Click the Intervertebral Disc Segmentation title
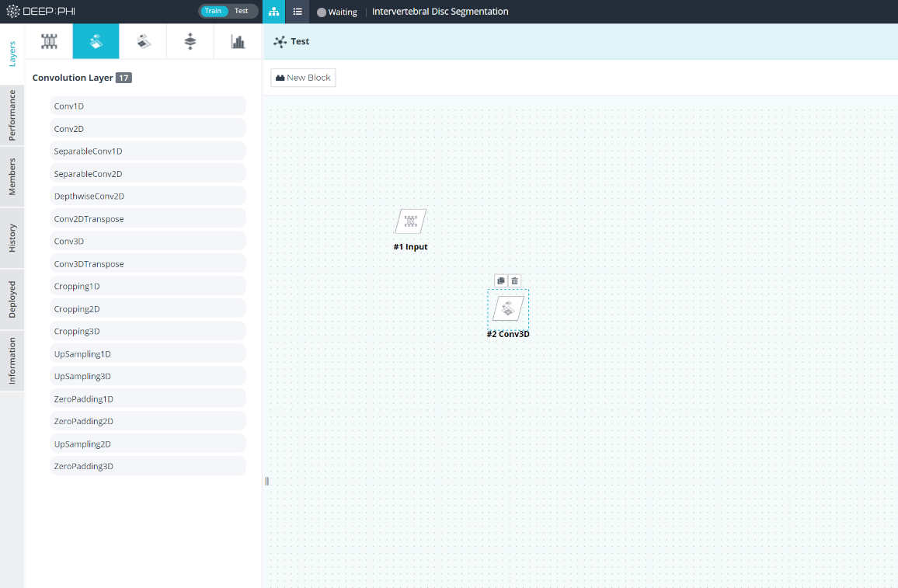Viewport: 898px width, 588px height. tap(440, 12)
